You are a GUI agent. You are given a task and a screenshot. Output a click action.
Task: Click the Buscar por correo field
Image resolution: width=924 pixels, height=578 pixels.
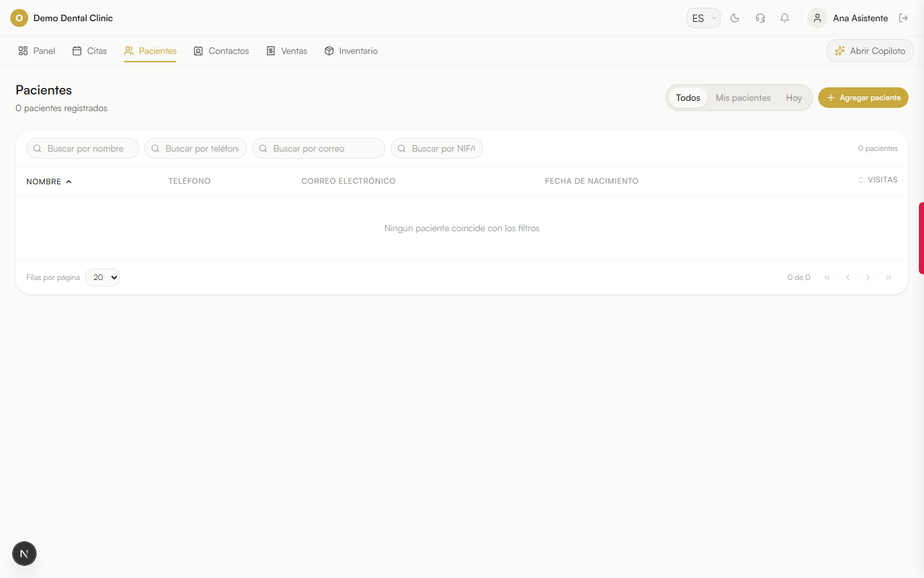tap(319, 148)
